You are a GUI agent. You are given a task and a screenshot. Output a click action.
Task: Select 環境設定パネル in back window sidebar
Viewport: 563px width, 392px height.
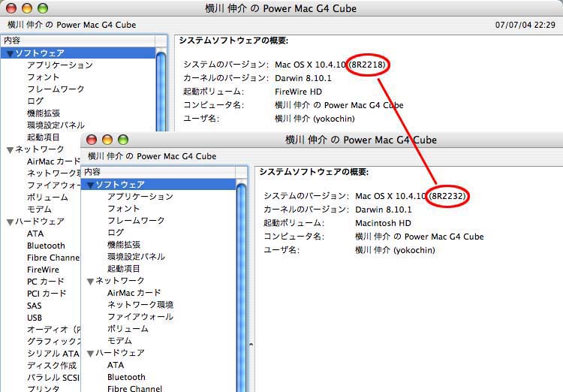(x=56, y=125)
